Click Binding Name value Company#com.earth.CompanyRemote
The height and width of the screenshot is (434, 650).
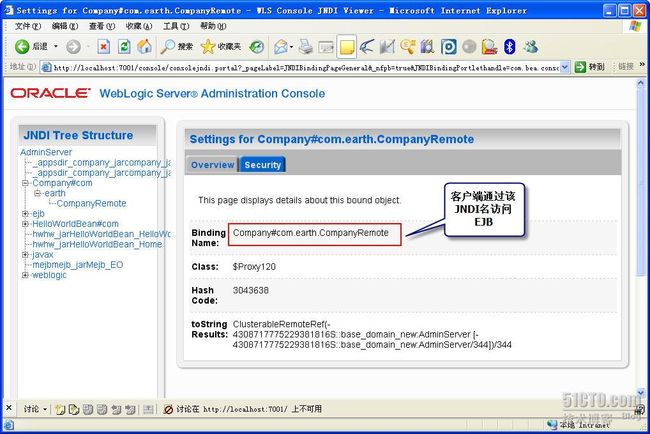310,233
